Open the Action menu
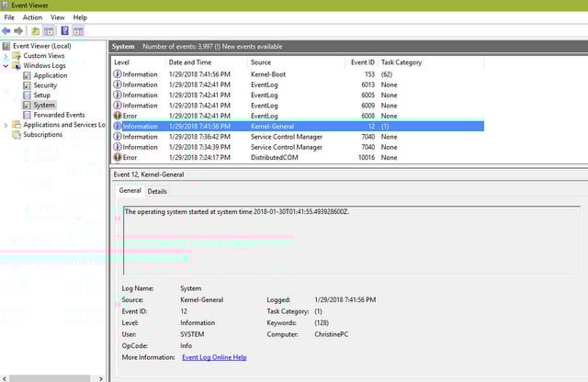588x382 pixels. tap(32, 17)
